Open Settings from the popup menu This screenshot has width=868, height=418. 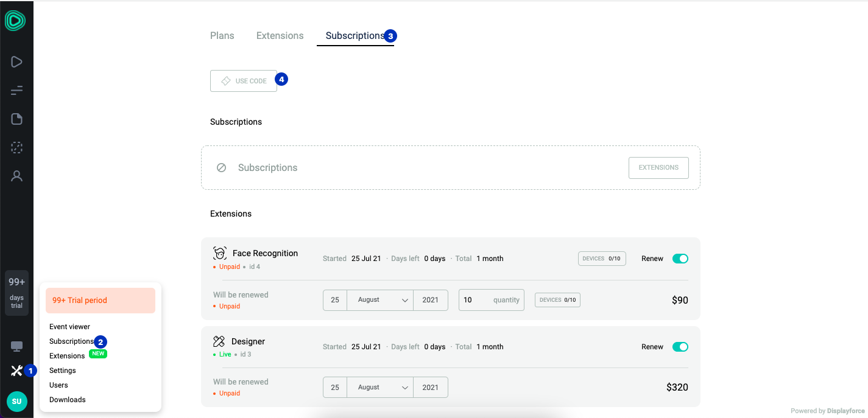(63, 371)
